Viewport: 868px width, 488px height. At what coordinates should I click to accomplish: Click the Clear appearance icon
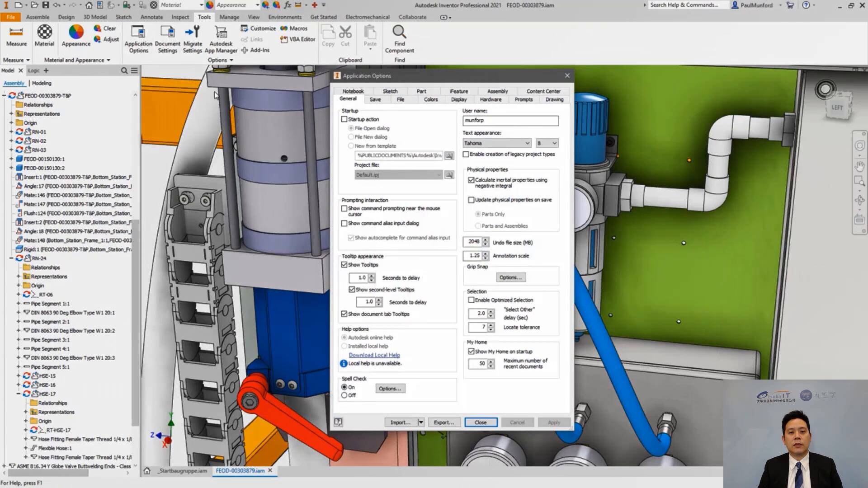[x=97, y=28]
